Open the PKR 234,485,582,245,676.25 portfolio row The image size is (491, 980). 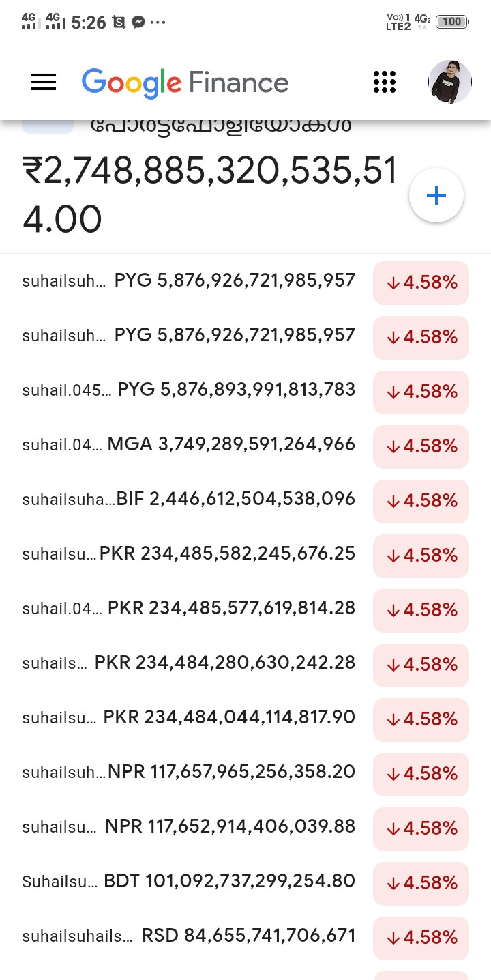click(x=189, y=553)
